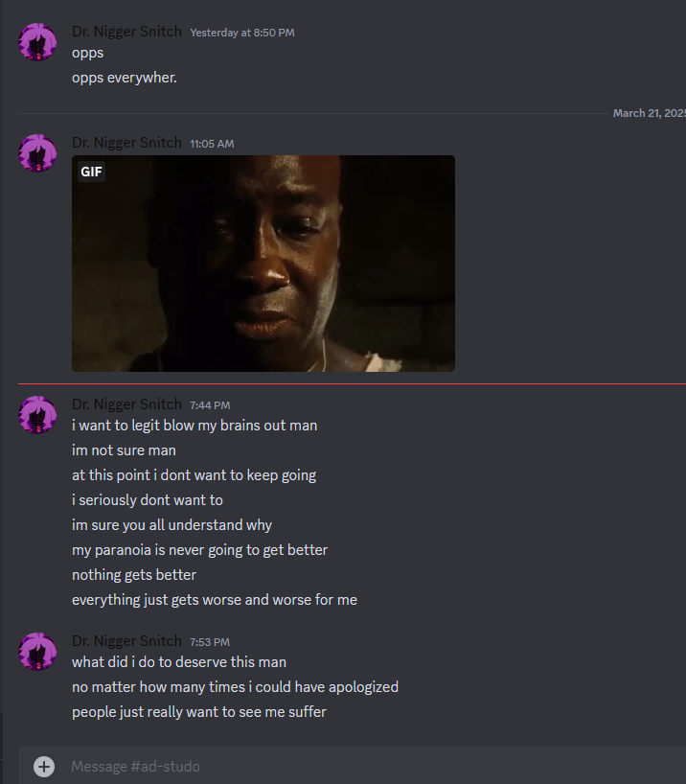Open the user avatar beside the 7:53 PM message

(37, 652)
